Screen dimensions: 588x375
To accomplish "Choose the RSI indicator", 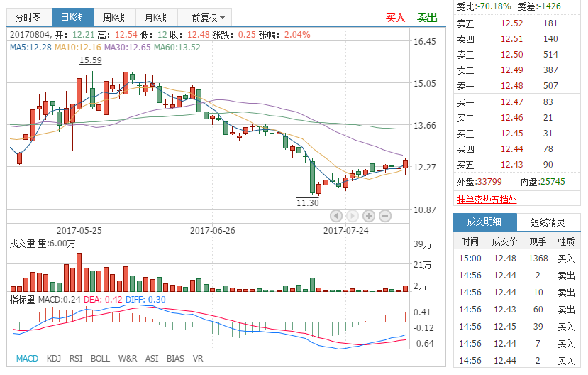I will 76,359.
